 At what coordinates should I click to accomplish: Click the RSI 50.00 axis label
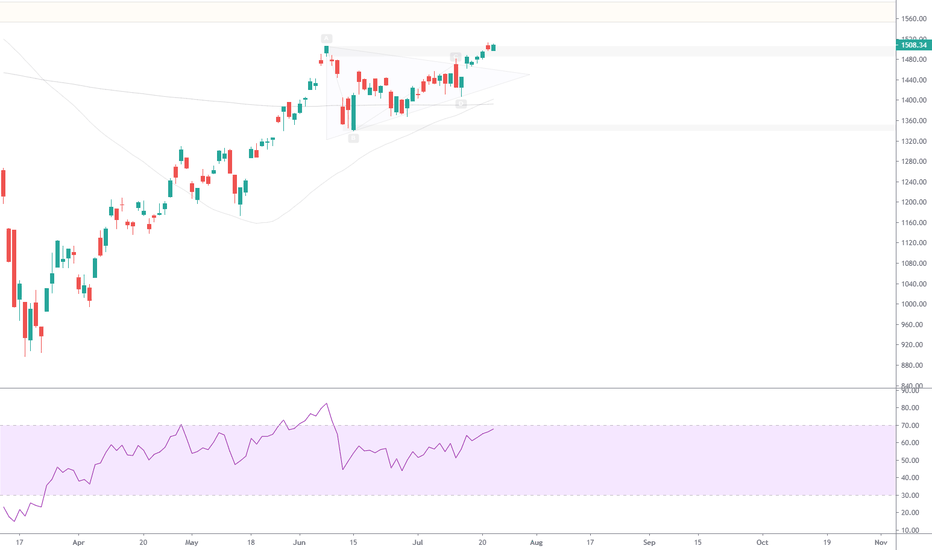[x=911, y=461]
